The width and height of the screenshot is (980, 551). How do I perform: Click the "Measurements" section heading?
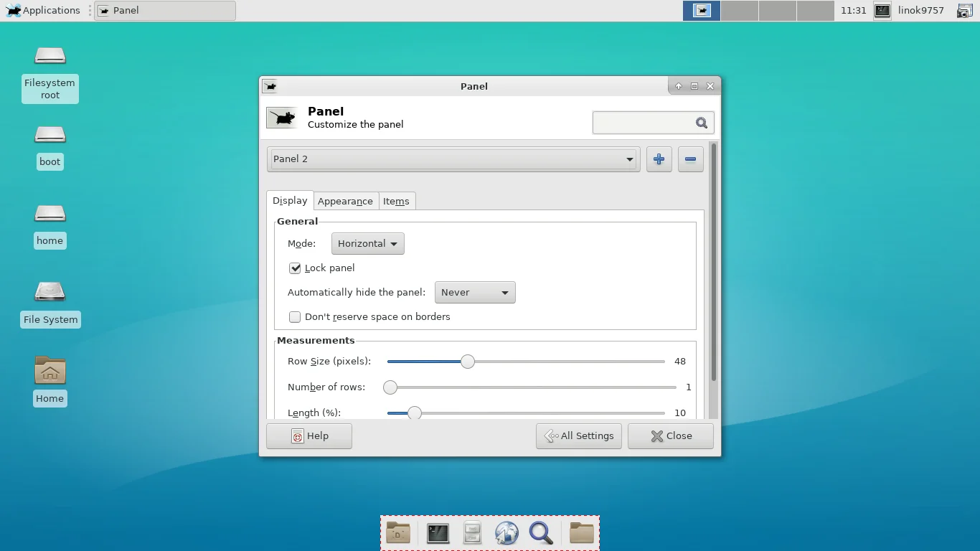(316, 341)
